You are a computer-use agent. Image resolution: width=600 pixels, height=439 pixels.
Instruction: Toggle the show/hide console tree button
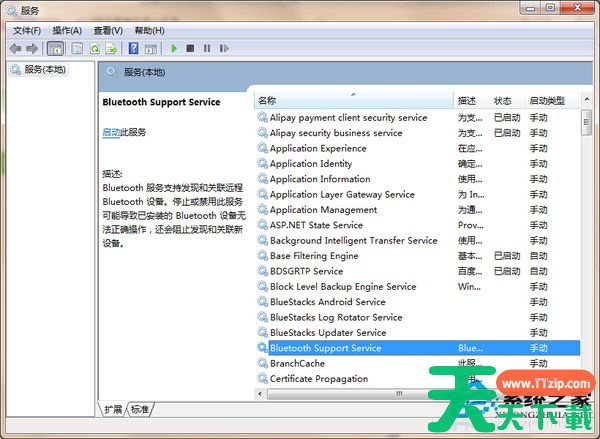55,48
